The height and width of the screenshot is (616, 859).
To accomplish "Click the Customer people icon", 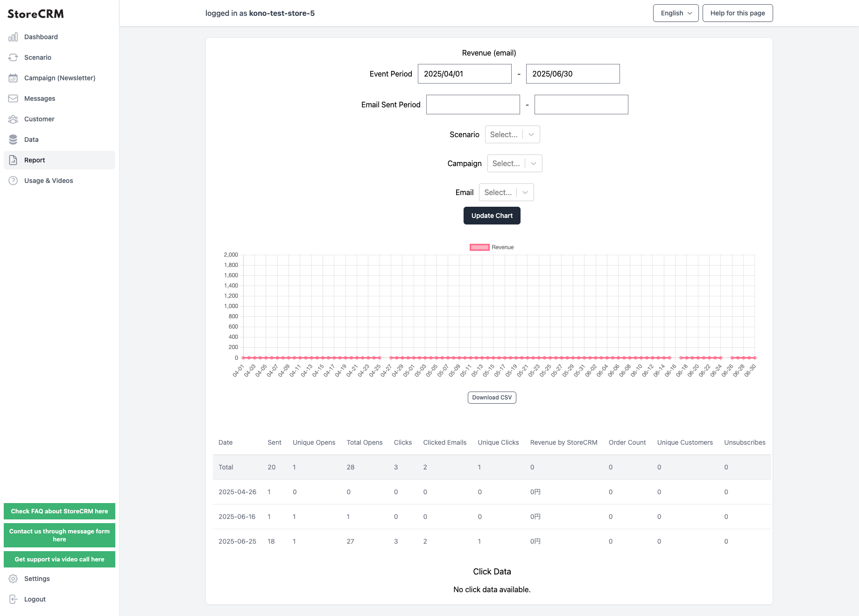I will pyautogui.click(x=13, y=119).
